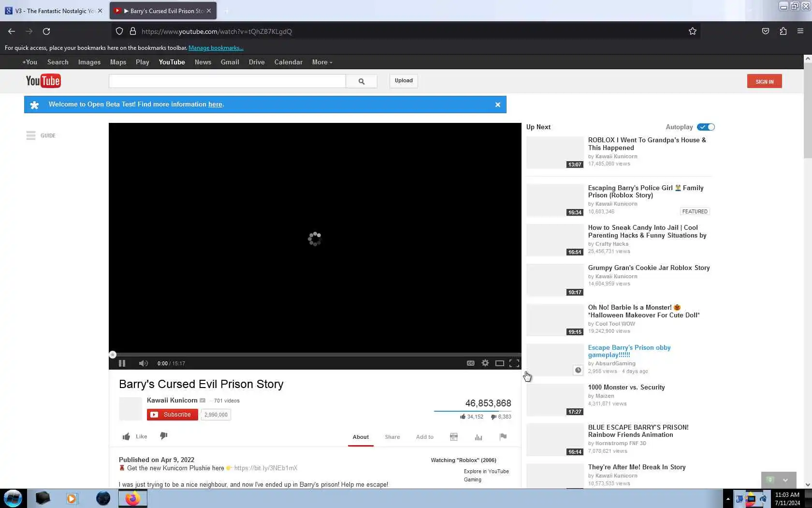Open the Manage bookmarks link

tap(216, 48)
